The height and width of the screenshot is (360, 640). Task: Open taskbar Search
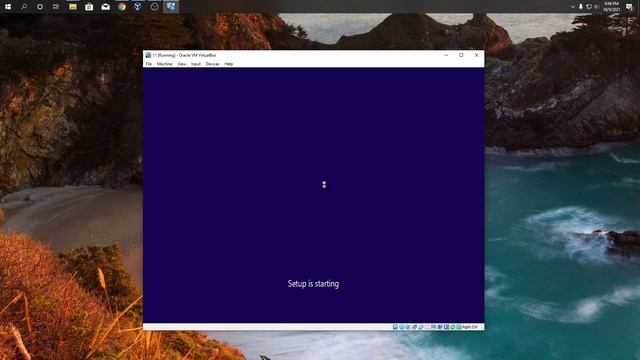[x=24, y=7]
